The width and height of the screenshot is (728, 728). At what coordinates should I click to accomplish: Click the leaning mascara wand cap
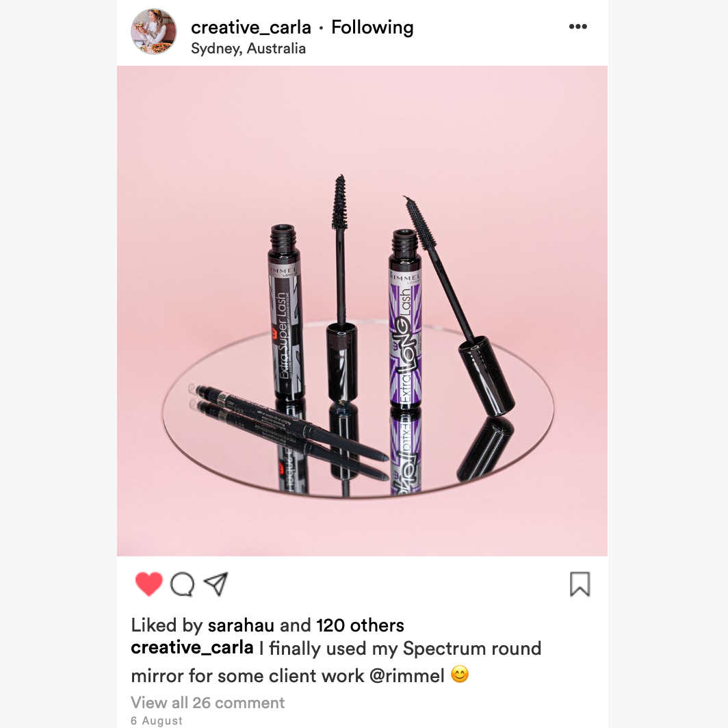click(486, 376)
